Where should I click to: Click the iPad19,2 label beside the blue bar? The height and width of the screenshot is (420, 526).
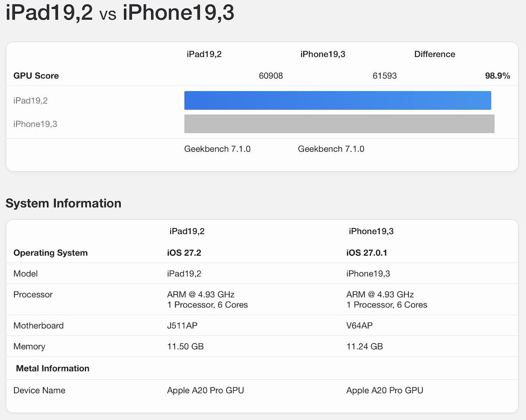(30, 100)
